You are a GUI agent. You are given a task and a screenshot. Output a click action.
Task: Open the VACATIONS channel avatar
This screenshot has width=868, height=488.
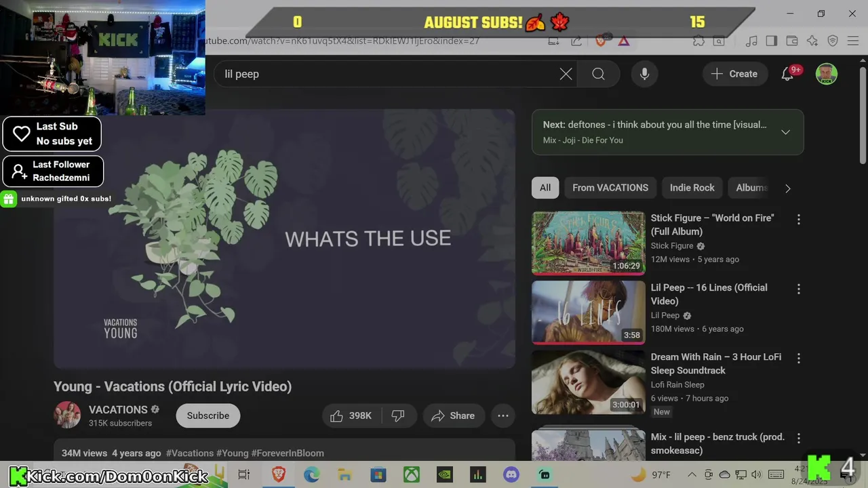click(67, 415)
